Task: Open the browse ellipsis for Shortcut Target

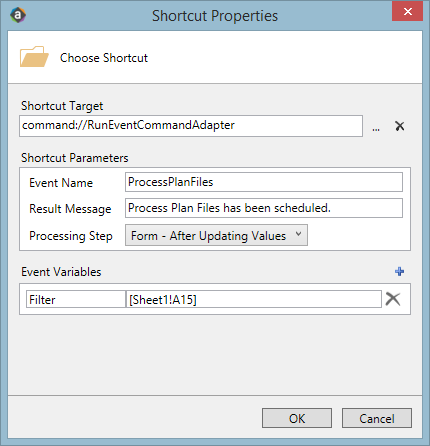Action: click(x=376, y=127)
